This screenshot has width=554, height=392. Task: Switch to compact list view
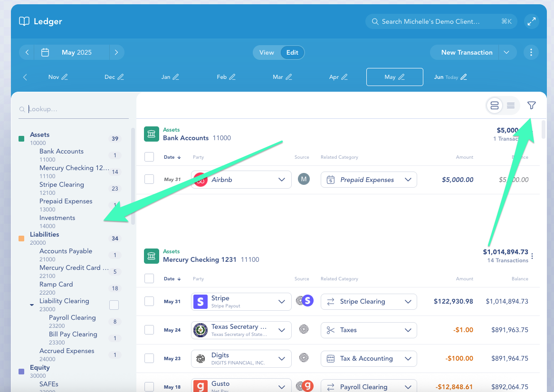pyautogui.click(x=511, y=105)
